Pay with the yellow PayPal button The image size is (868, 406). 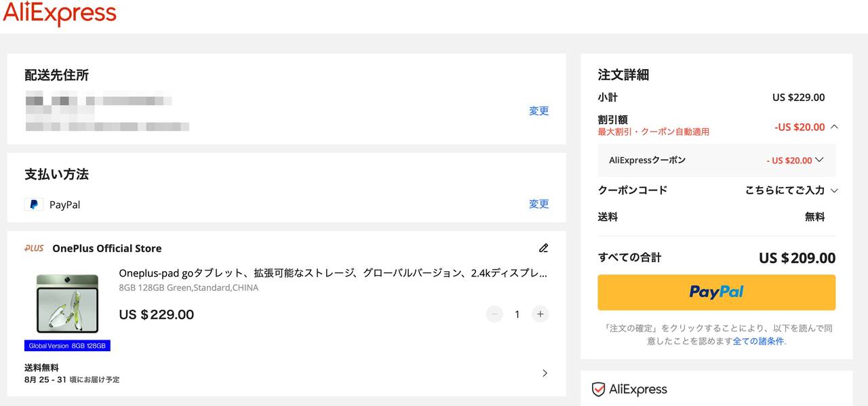(x=716, y=292)
